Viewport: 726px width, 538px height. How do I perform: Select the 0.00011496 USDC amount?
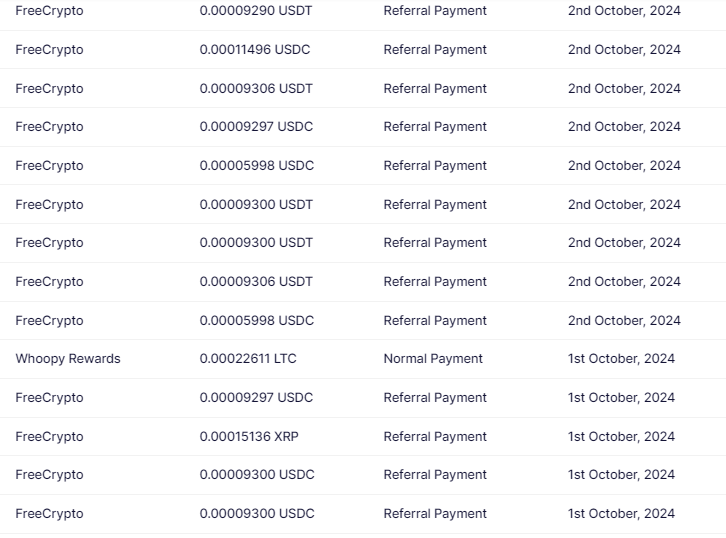tap(256, 50)
